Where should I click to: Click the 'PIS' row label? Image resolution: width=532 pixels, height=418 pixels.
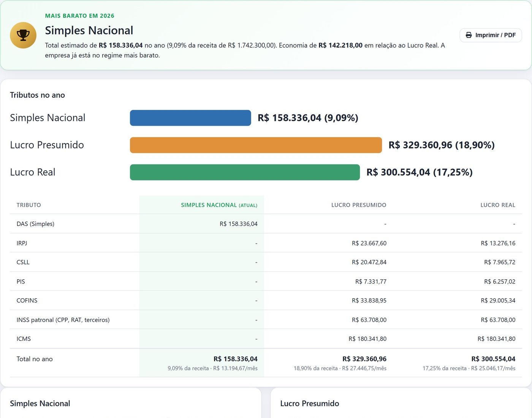pos(21,282)
